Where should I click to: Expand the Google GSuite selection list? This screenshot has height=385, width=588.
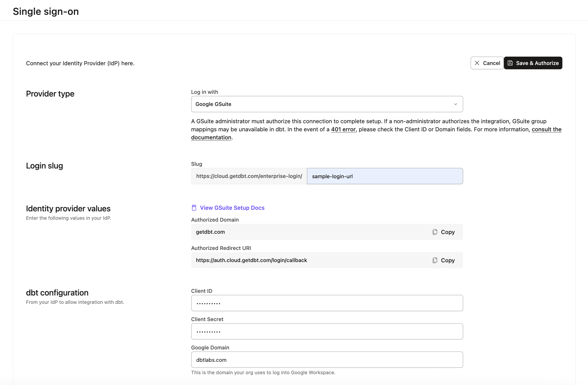tap(327, 104)
